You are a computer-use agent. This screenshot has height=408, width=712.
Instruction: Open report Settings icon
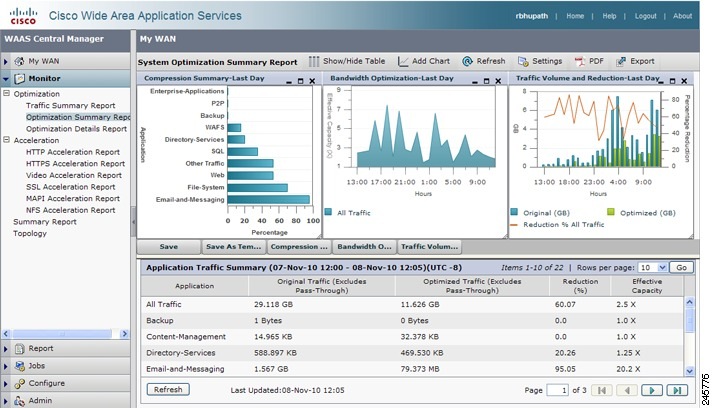coord(523,61)
